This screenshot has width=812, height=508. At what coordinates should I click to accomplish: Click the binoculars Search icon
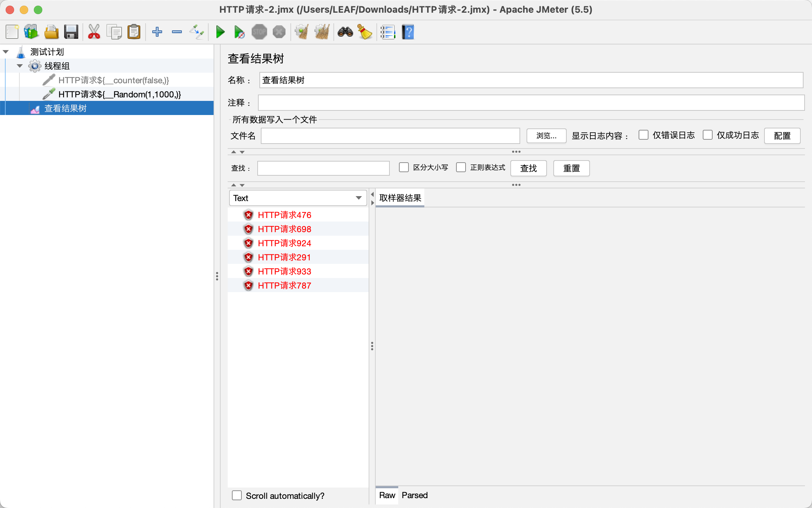345,32
